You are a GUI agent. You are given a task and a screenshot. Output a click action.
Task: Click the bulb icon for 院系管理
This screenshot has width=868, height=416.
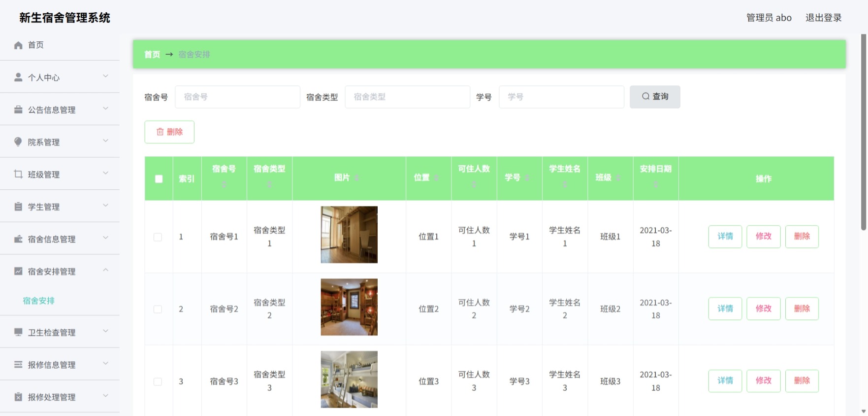(18, 142)
